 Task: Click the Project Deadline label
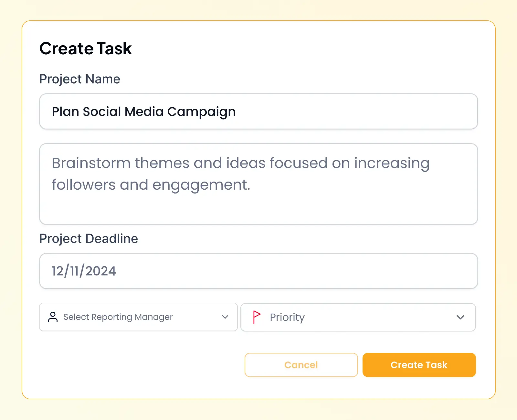coord(89,239)
